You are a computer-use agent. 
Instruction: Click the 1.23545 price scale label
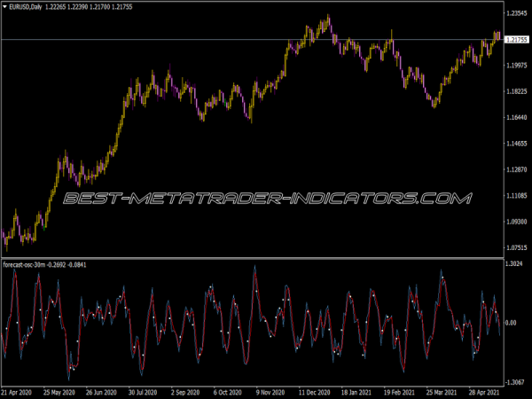tap(516, 14)
